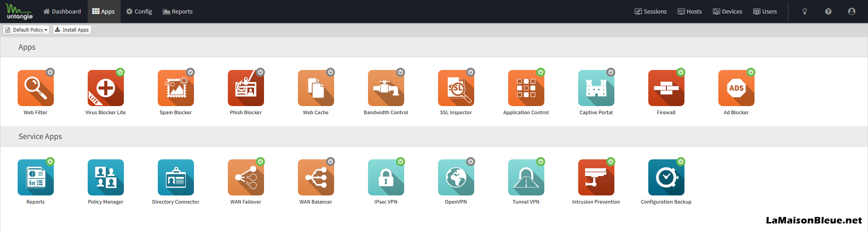
Task: Expand the Default Policy dropdown
Action: (x=26, y=30)
